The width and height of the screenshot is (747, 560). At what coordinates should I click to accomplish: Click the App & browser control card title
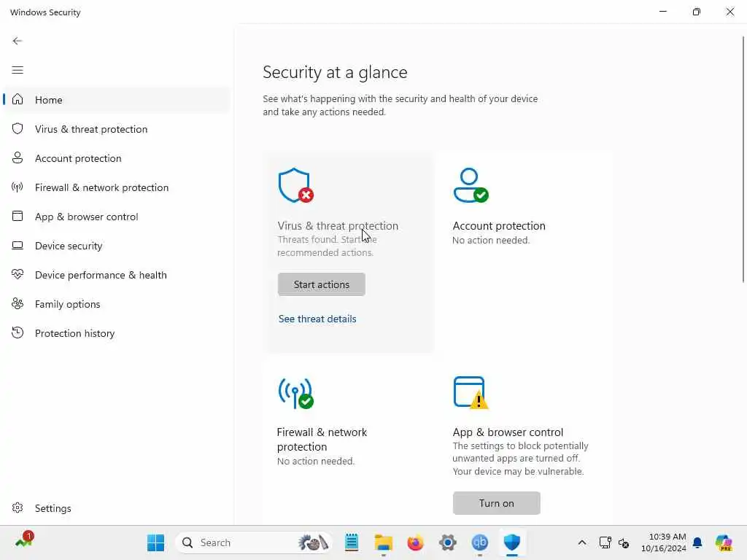pos(508,432)
